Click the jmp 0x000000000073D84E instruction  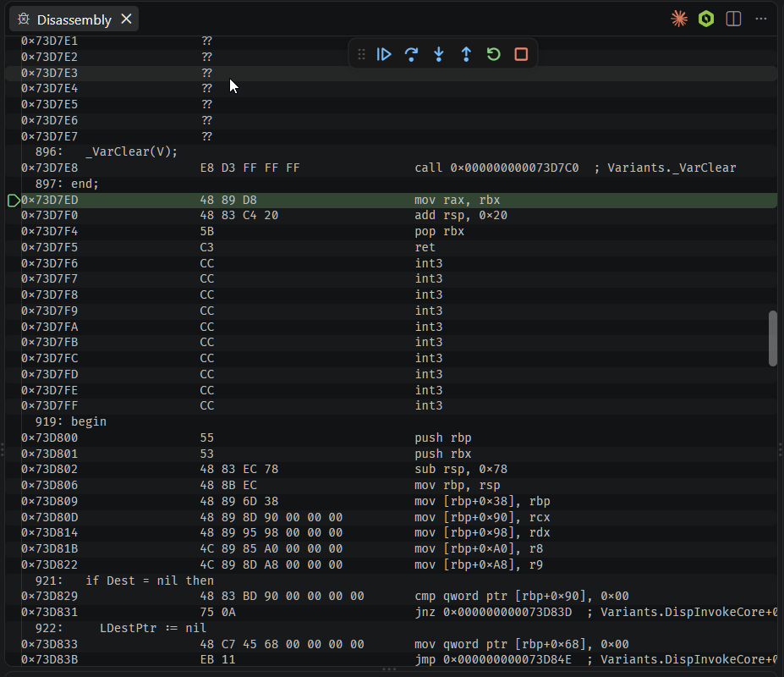(493, 660)
